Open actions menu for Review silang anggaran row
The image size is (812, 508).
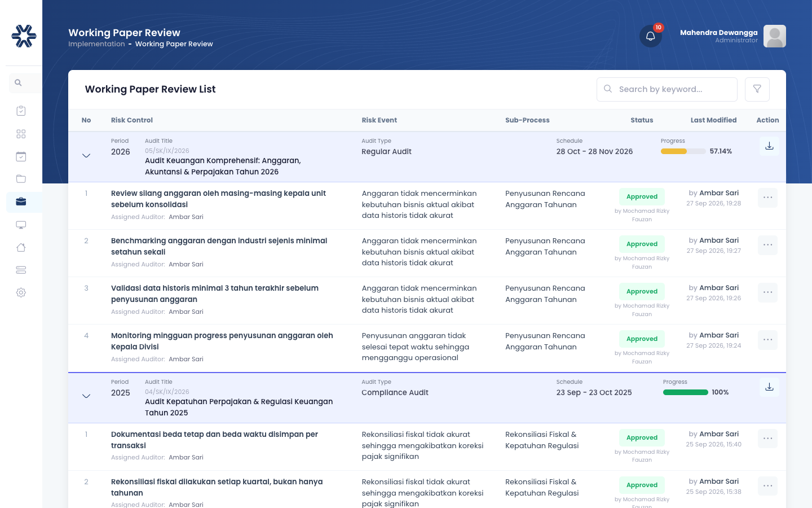[767, 198]
